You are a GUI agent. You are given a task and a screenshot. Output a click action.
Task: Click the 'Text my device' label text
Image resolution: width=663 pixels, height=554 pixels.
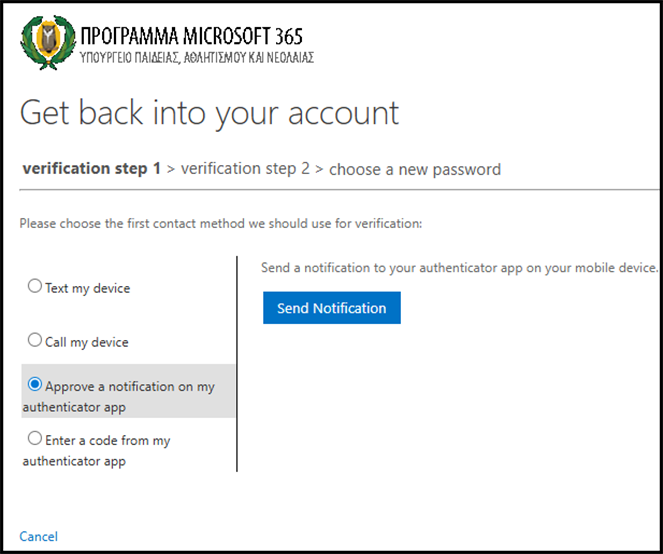coord(88,288)
